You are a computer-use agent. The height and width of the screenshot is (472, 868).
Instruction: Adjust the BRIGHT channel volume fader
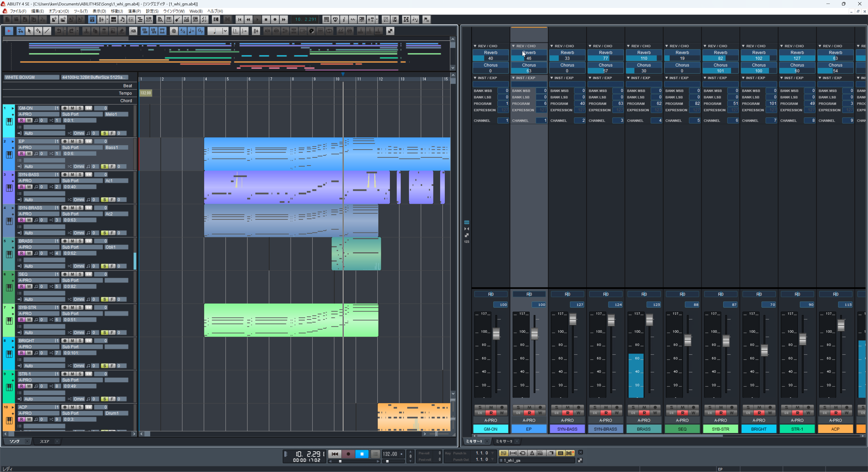click(764, 350)
